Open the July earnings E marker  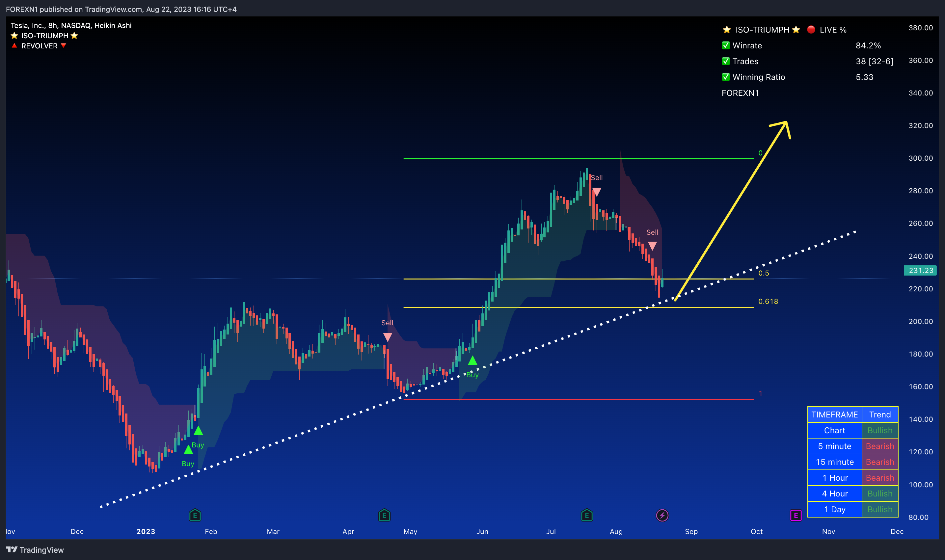[586, 515]
